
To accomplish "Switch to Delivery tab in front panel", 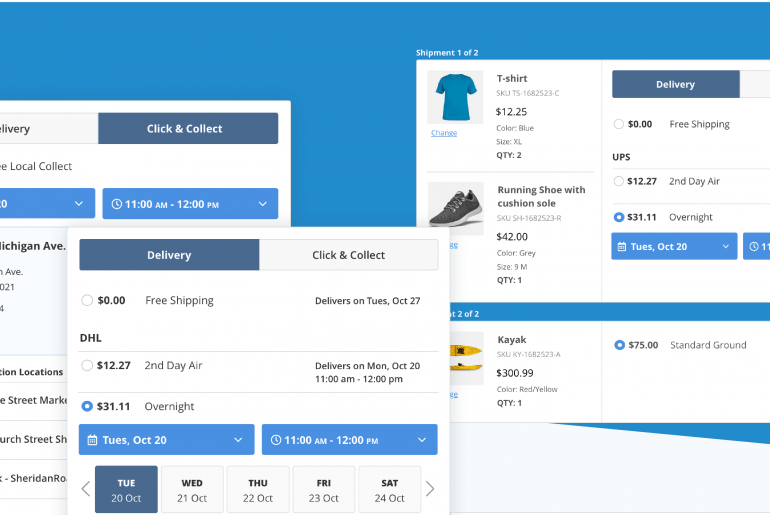I will tap(169, 255).
